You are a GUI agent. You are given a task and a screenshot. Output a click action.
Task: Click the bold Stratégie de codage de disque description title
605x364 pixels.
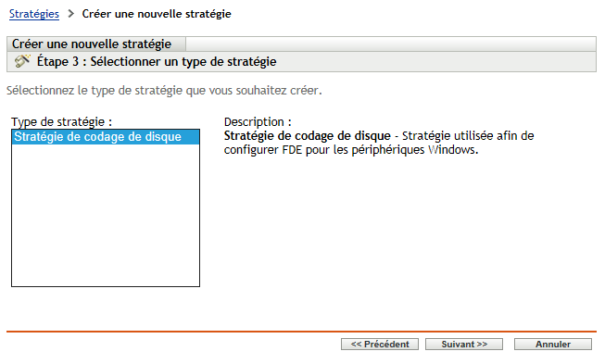(x=307, y=136)
